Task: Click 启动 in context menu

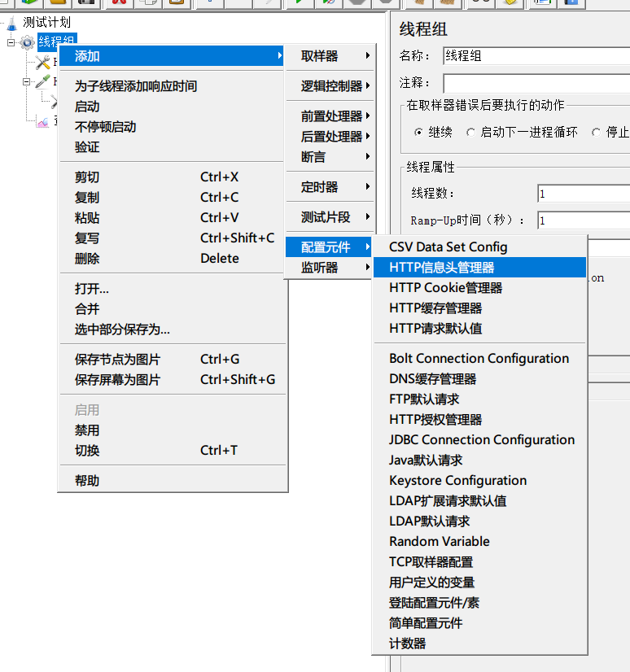Action: [172, 107]
